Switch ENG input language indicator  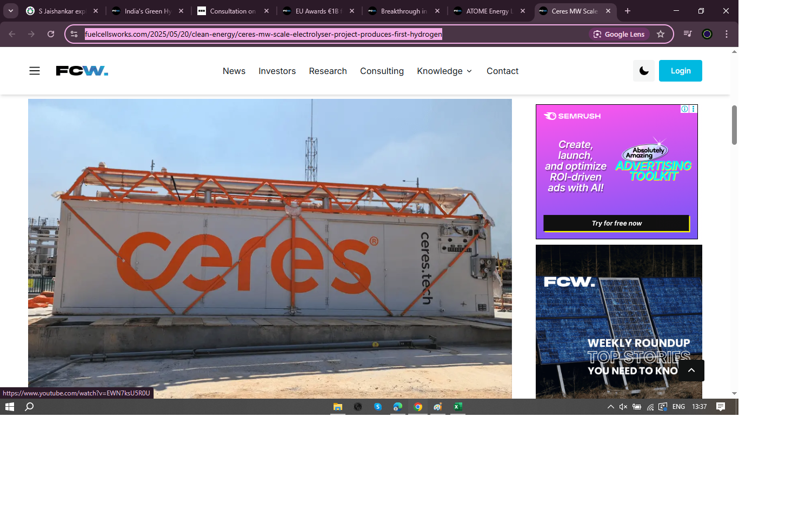[x=679, y=407]
